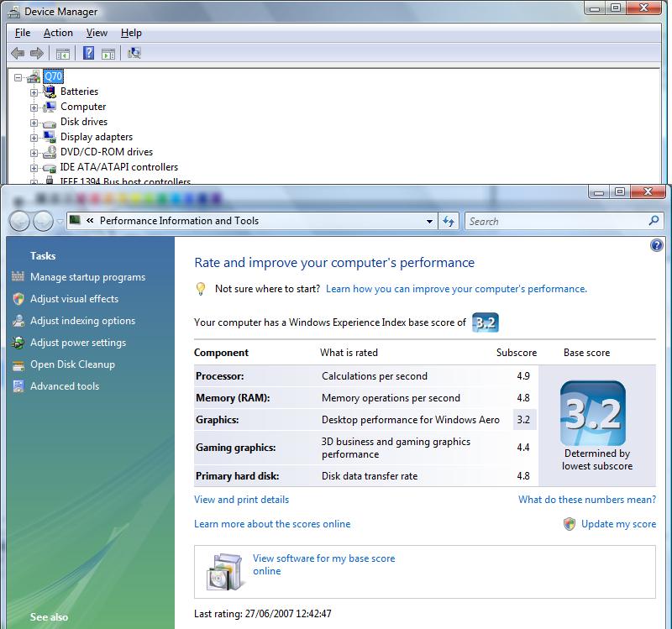Viewport: 672px width, 629px height.
Task: Select the Computer device icon
Action: [50, 107]
